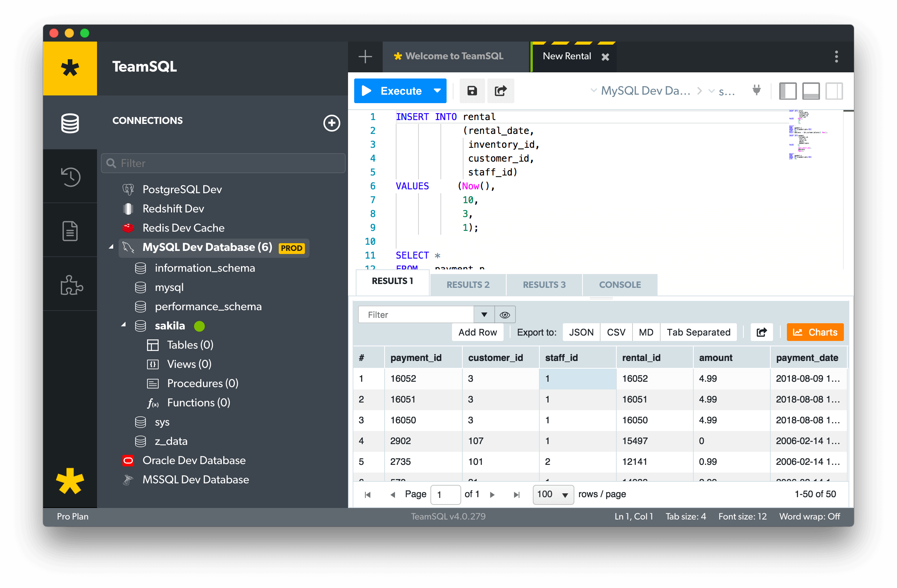Screen dimensions: 897x588
Task: Share the query using the export icon
Action: (500, 90)
